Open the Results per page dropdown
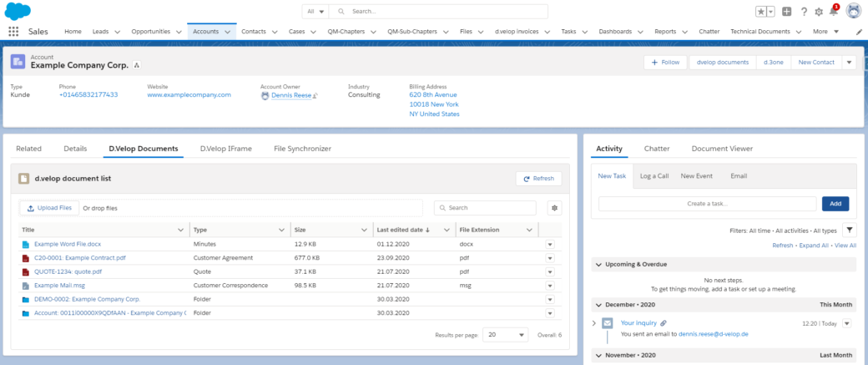This screenshot has width=868, height=365. point(506,335)
